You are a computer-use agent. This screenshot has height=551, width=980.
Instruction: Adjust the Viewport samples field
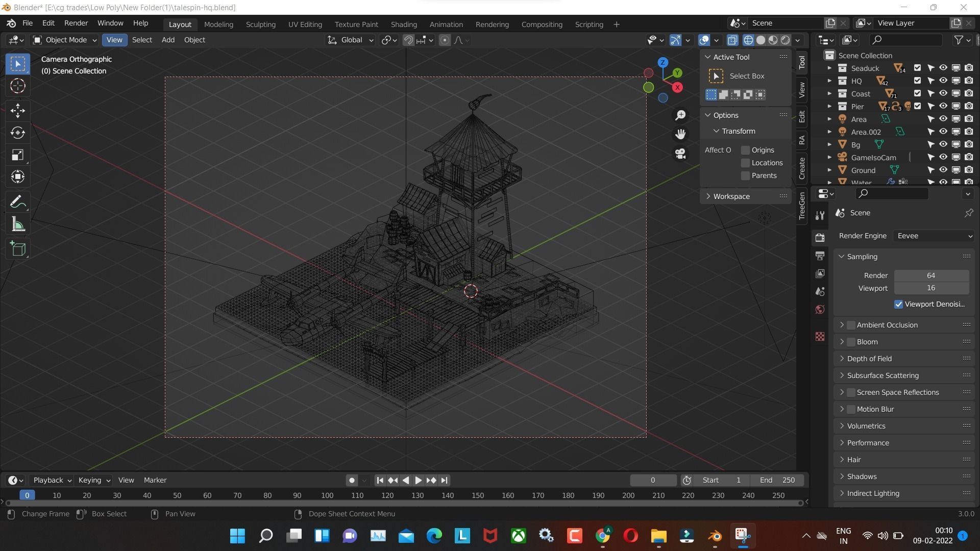(931, 288)
